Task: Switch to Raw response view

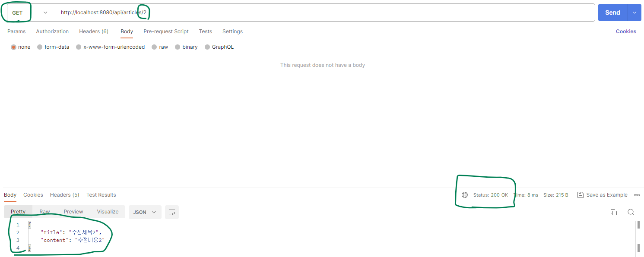Action: [44, 212]
